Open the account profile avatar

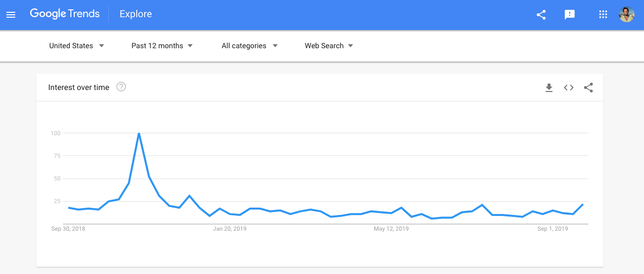(x=627, y=14)
